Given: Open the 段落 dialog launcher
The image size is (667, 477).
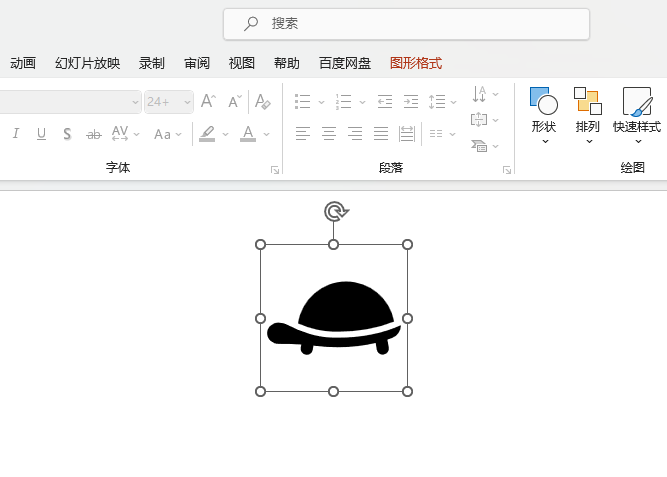Looking at the screenshot, I should coord(507,170).
